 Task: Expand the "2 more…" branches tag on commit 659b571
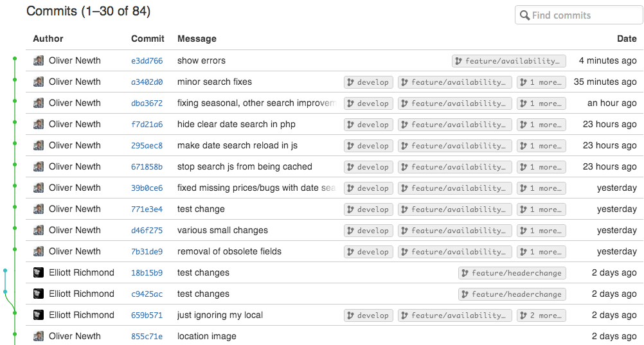(x=541, y=315)
